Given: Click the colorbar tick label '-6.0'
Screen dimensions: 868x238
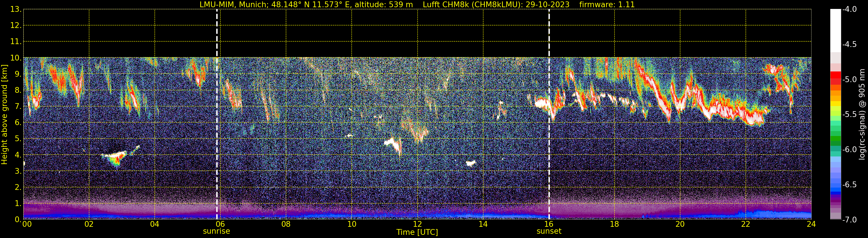Looking at the screenshot, I should [x=850, y=150].
